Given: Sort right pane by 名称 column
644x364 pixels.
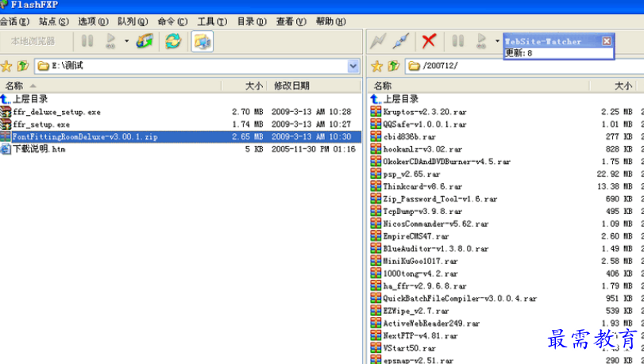Looking at the screenshot, I should [479, 86].
